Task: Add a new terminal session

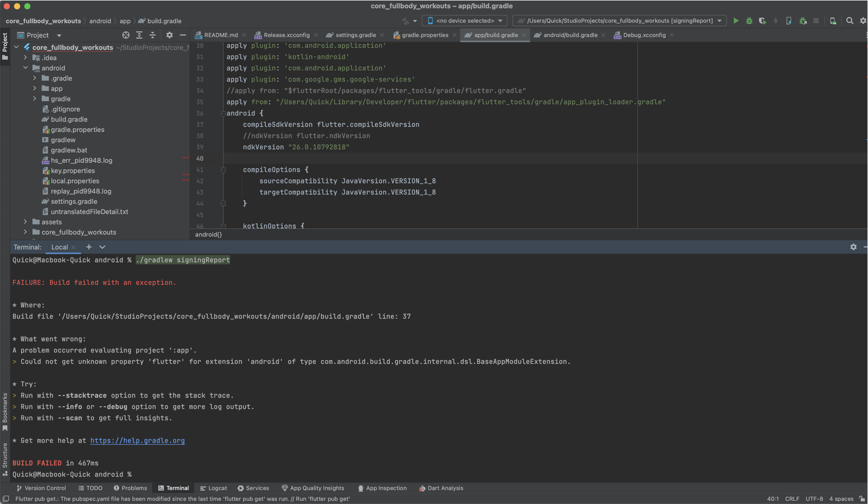Action: tap(89, 247)
